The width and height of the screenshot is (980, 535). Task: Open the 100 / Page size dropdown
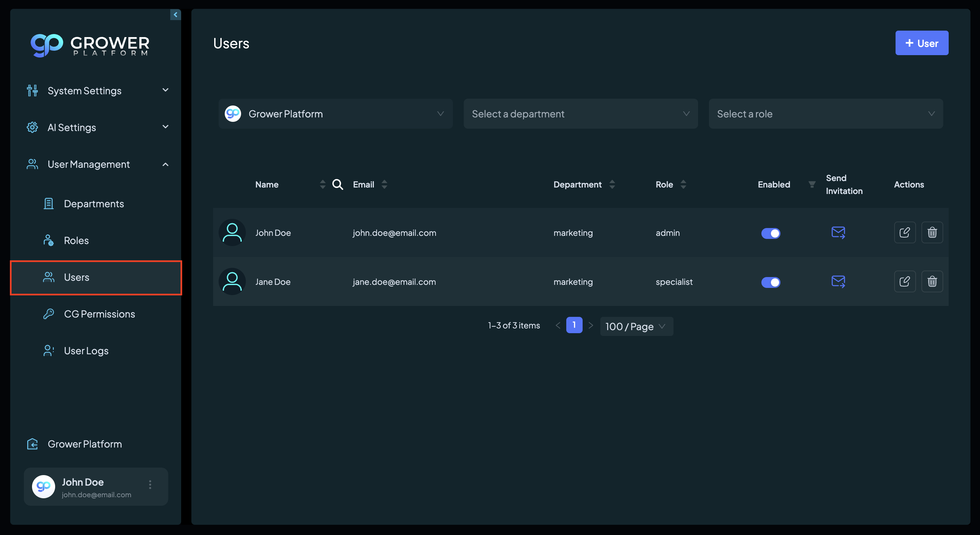[x=636, y=326]
